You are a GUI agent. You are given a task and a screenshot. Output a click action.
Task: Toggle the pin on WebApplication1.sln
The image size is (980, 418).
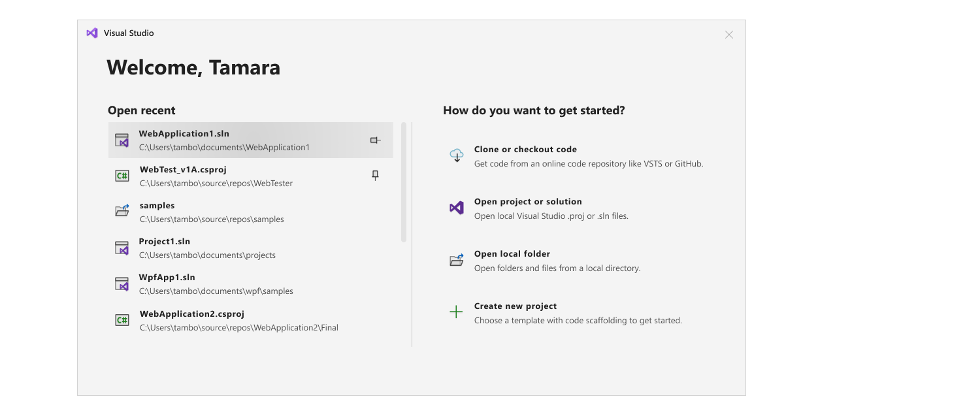tap(375, 140)
